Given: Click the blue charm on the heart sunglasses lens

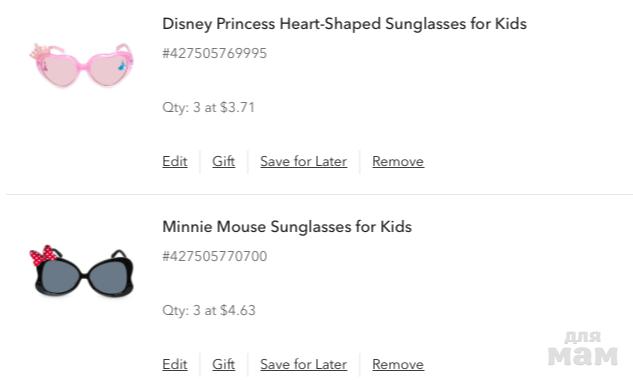Looking at the screenshot, I should pos(123,65).
